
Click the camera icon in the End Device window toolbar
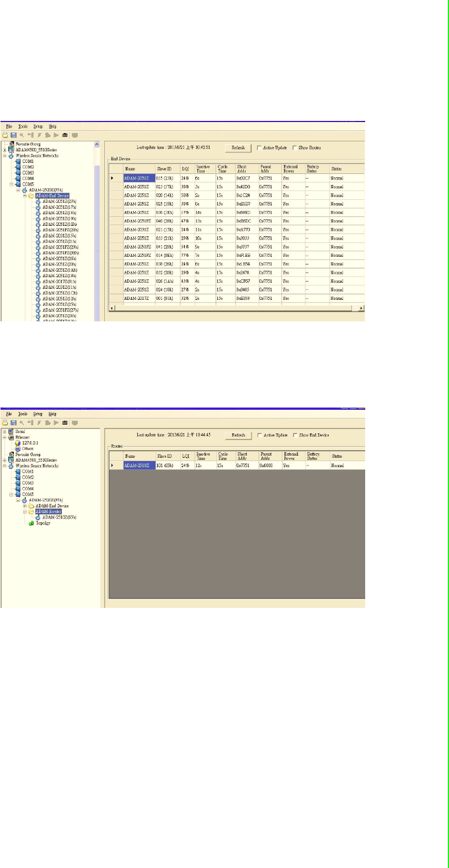coord(65,135)
